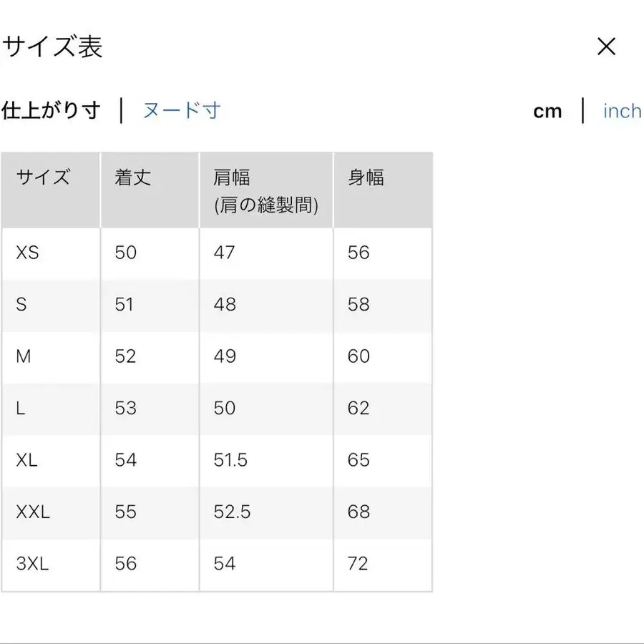
Task: Switch measurements to inch units
Action: tap(621, 111)
